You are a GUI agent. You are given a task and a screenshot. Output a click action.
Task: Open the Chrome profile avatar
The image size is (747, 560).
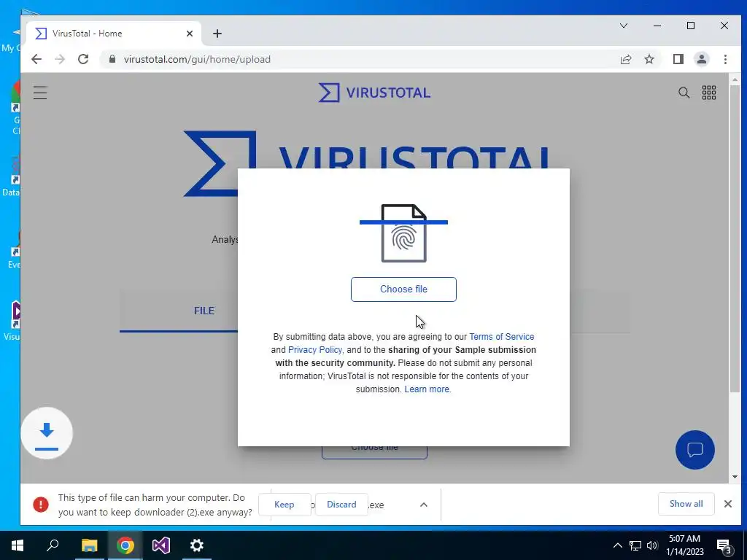point(702,59)
